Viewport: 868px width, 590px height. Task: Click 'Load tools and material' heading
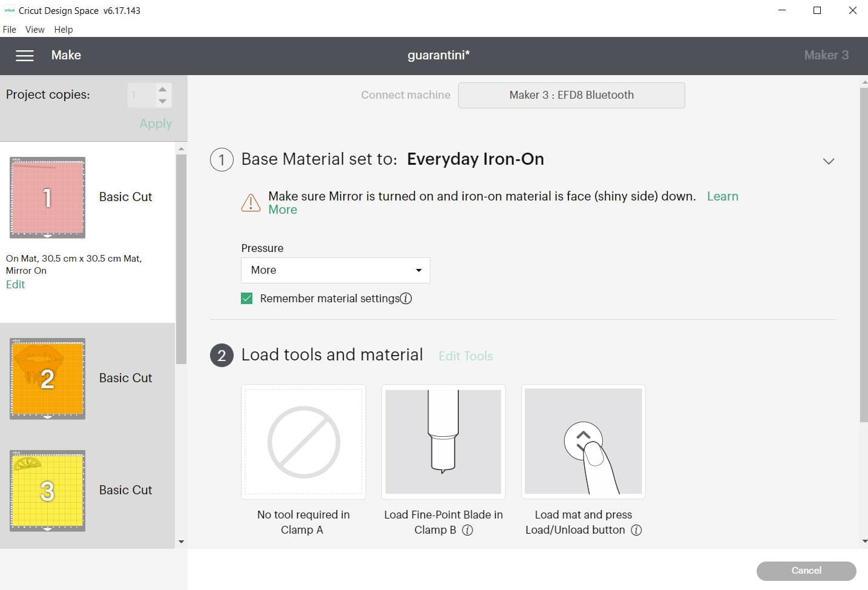[x=332, y=355]
